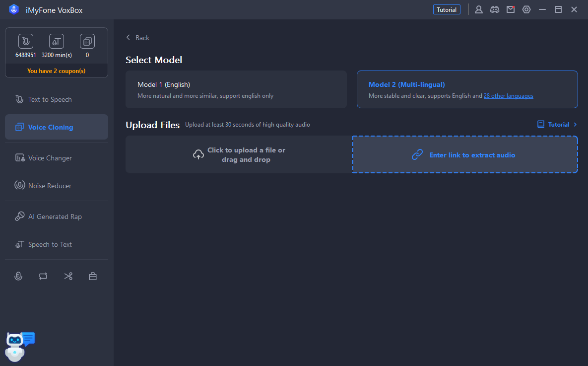
Task: Open the 28 other languages link
Action: coord(508,96)
